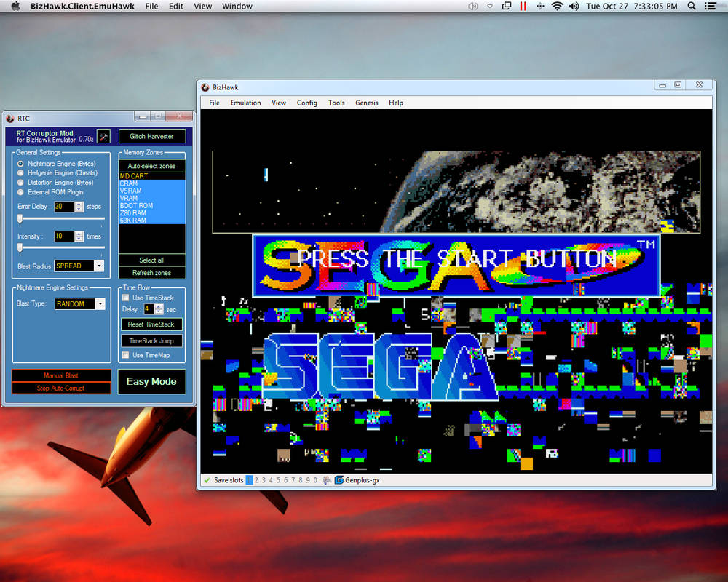
Task: Click the overlapping windows menu bar icon
Action: tap(507, 6)
